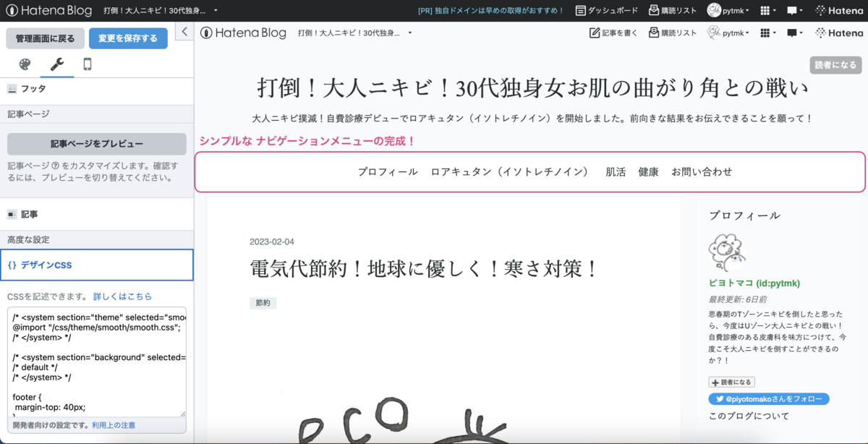Click 変更を保存する button
The height and width of the screenshot is (444, 868).
coord(128,38)
